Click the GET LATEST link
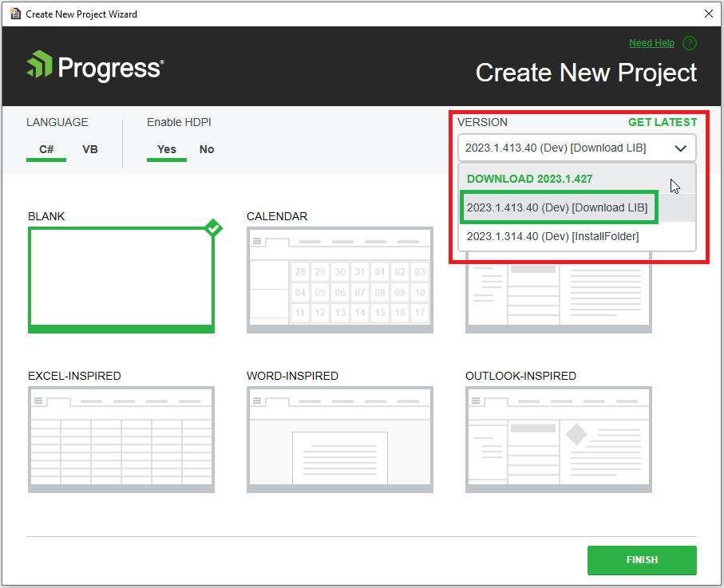 (663, 122)
